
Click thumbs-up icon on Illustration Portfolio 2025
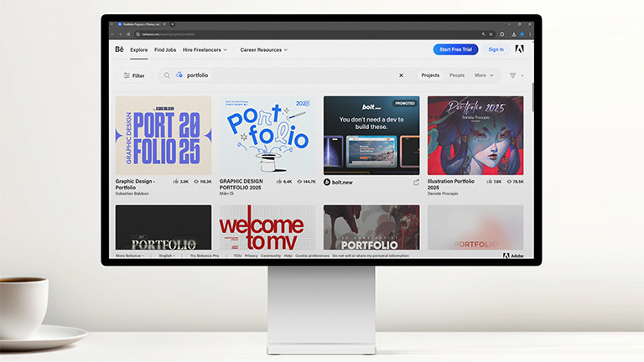click(x=489, y=181)
